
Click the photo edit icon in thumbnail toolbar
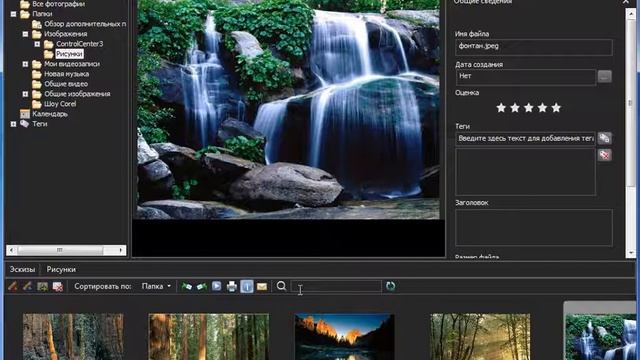(42, 287)
